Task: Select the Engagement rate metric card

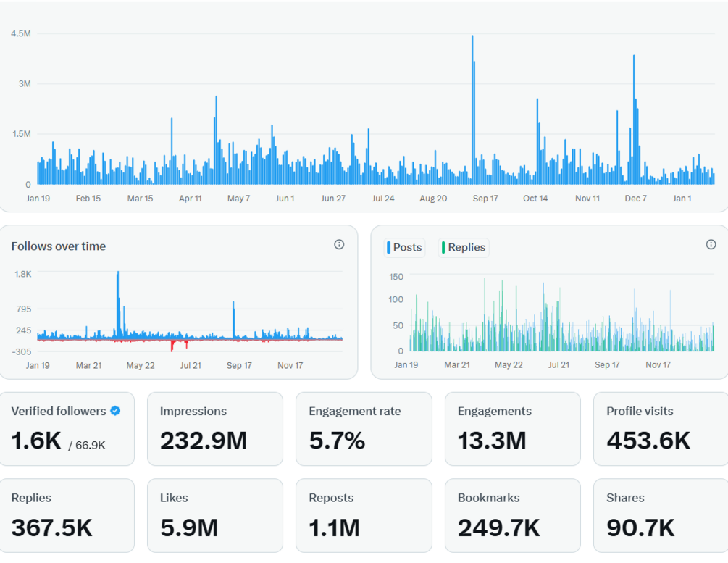Action: point(364,429)
